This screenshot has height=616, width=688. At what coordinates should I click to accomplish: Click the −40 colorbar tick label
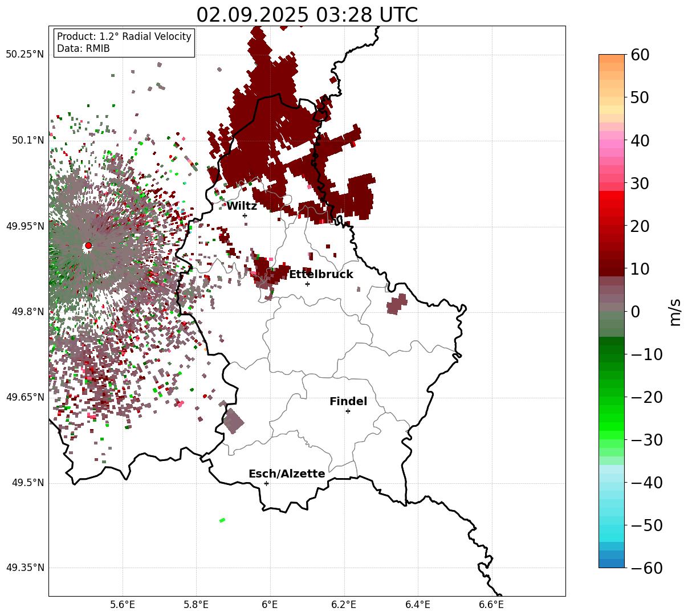pos(646,482)
